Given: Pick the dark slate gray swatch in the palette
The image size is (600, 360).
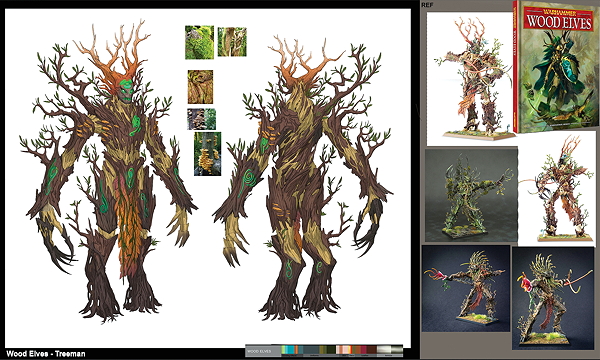Looking at the screenshot, I should click(311, 350).
